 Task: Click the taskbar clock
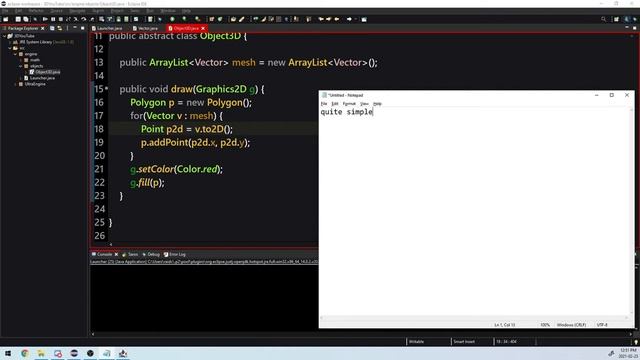tap(628, 353)
